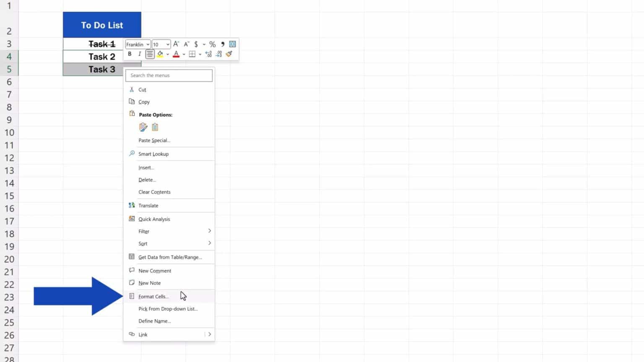This screenshot has height=362, width=644.
Task: Click the Decrease Font Size icon
Action: coord(186,44)
